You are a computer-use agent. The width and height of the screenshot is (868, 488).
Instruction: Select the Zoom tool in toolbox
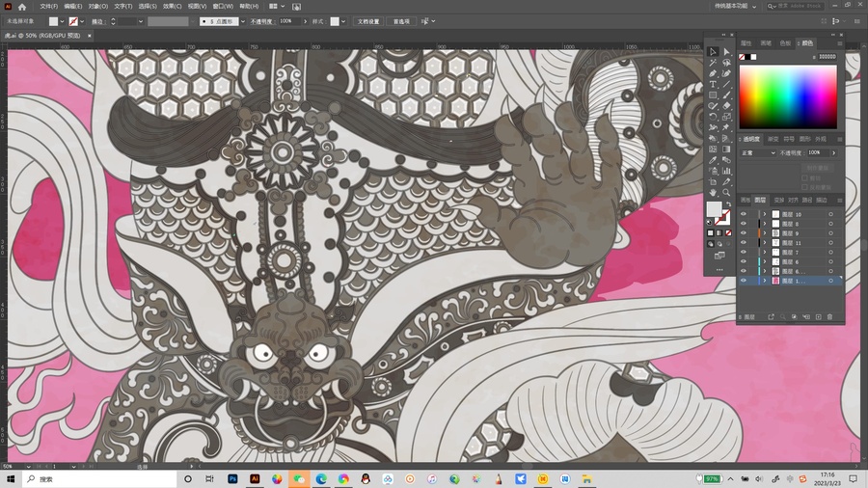(x=726, y=192)
